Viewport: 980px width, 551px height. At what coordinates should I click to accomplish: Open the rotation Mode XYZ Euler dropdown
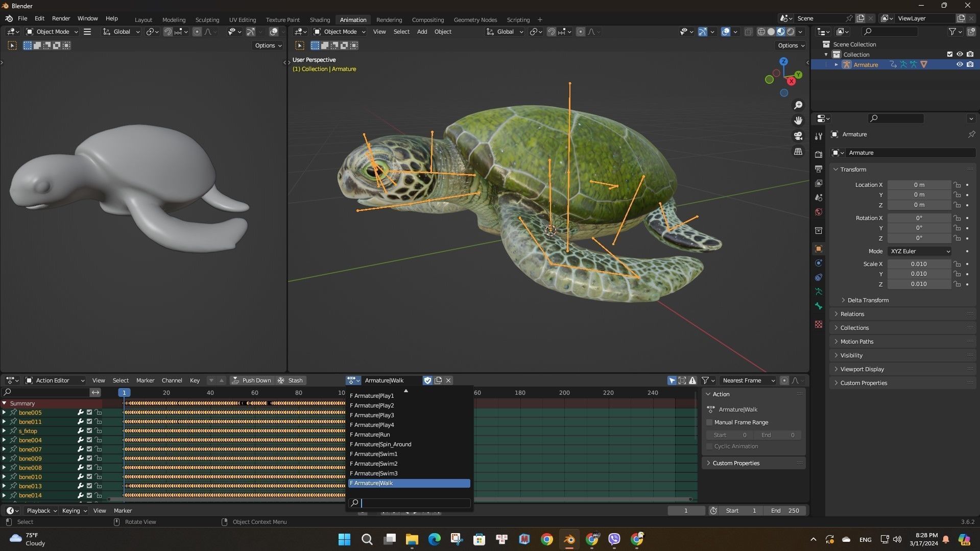(x=919, y=251)
